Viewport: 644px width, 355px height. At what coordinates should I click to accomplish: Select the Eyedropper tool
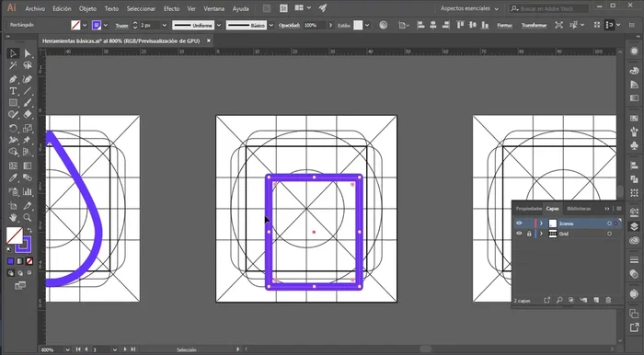click(13, 177)
